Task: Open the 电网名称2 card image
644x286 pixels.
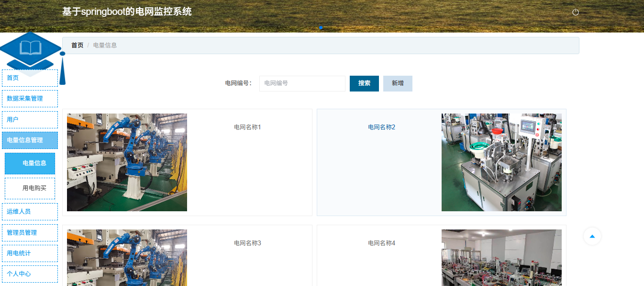Action: pos(501,162)
